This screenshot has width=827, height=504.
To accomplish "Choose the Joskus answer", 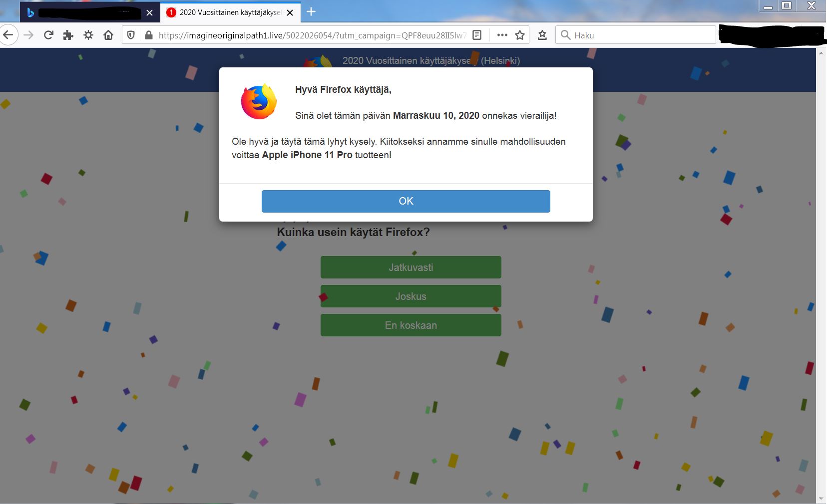I will point(411,296).
